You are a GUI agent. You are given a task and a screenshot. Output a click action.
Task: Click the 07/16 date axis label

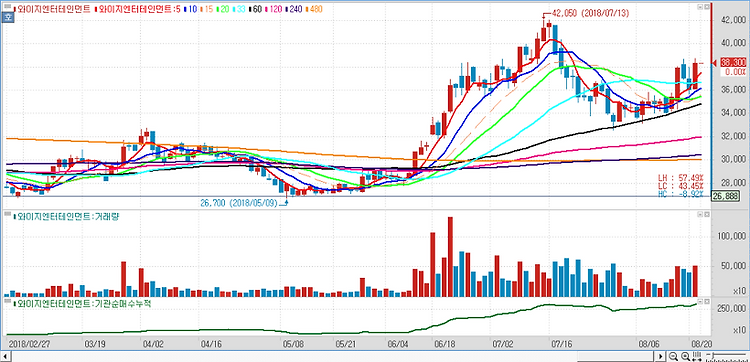(x=562, y=343)
